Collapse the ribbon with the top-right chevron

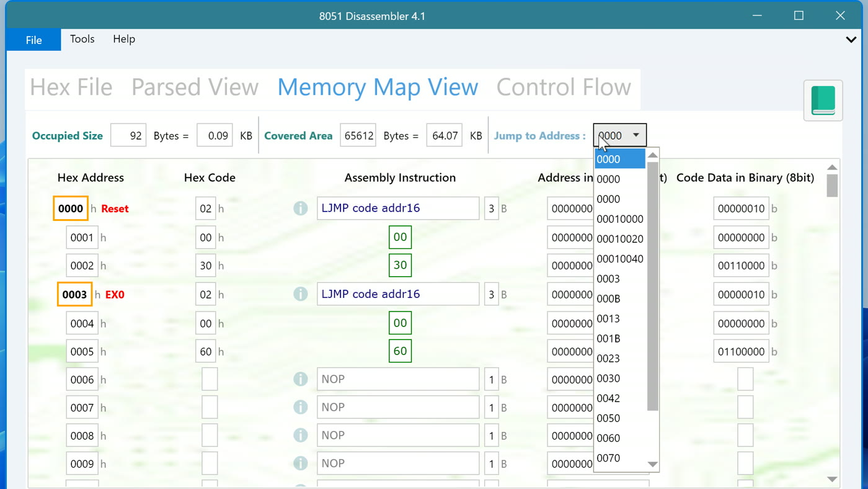pyautogui.click(x=851, y=40)
